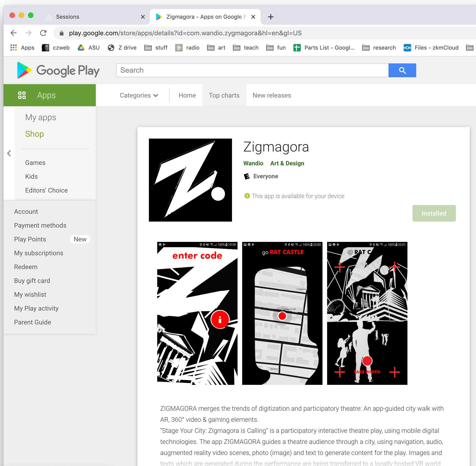
Task: Click the Google Play search field
Action: [252, 70]
